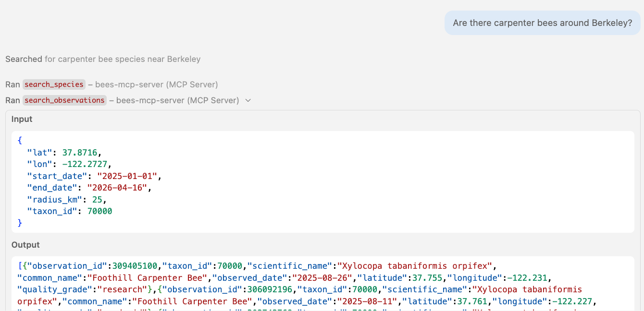This screenshot has height=311, width=644.
Task: Select the Input section header
Action: [x=22, y=119]
